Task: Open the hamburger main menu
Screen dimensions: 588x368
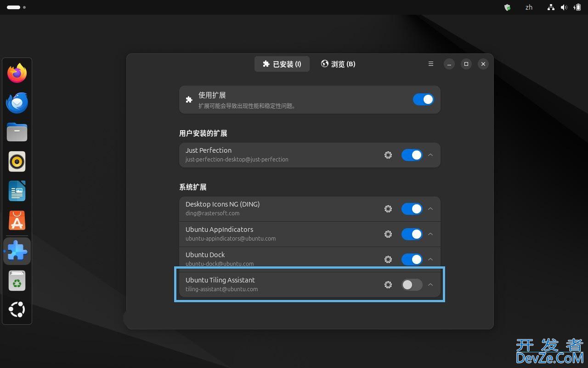Action: pyautogui.click(x=431, y=64)
